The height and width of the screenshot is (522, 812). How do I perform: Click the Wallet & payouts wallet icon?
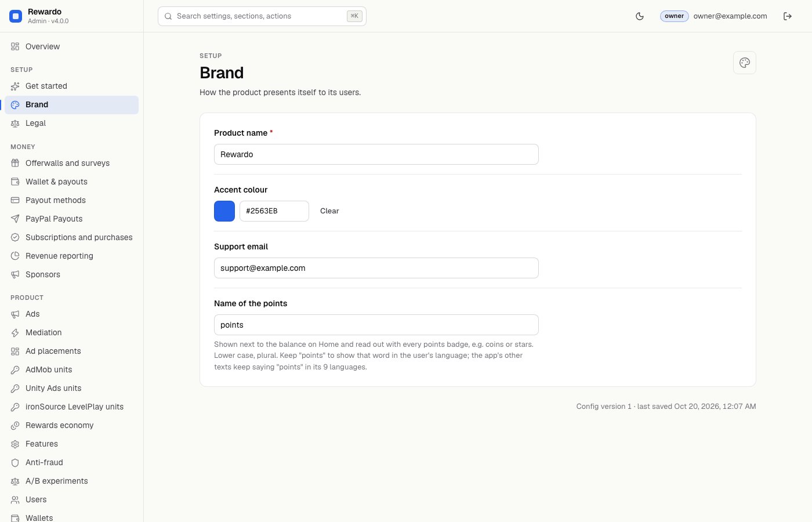[x=15, y=182]
